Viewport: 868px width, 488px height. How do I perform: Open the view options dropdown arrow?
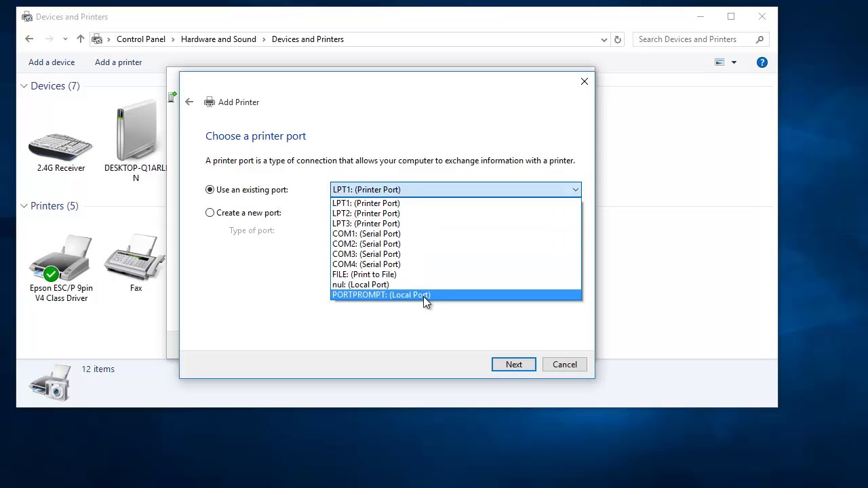coord(734,62)
